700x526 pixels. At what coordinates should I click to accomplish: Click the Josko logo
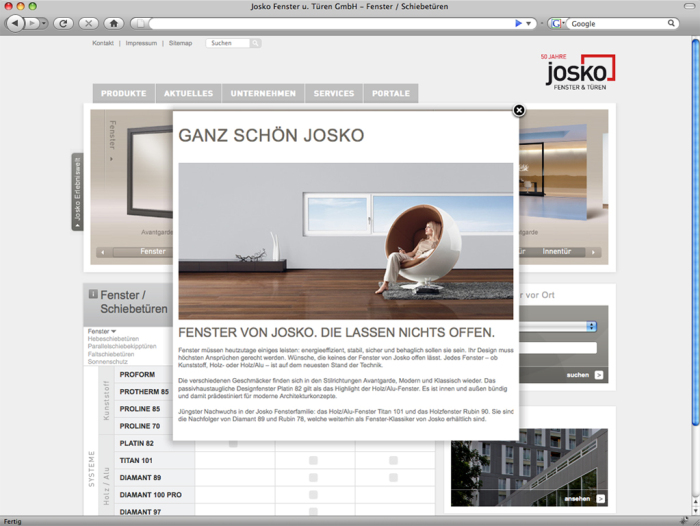click(x=579, y=72)
